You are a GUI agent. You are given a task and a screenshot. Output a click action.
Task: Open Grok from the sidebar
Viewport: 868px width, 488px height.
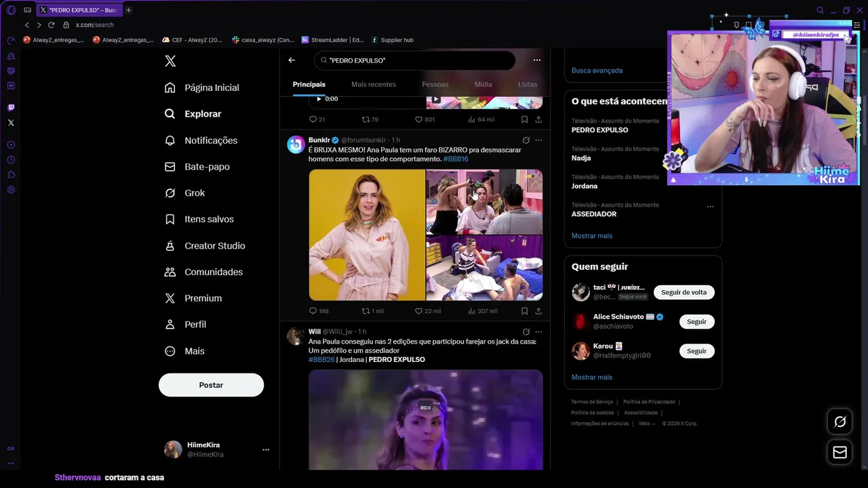tap(184, 193)
